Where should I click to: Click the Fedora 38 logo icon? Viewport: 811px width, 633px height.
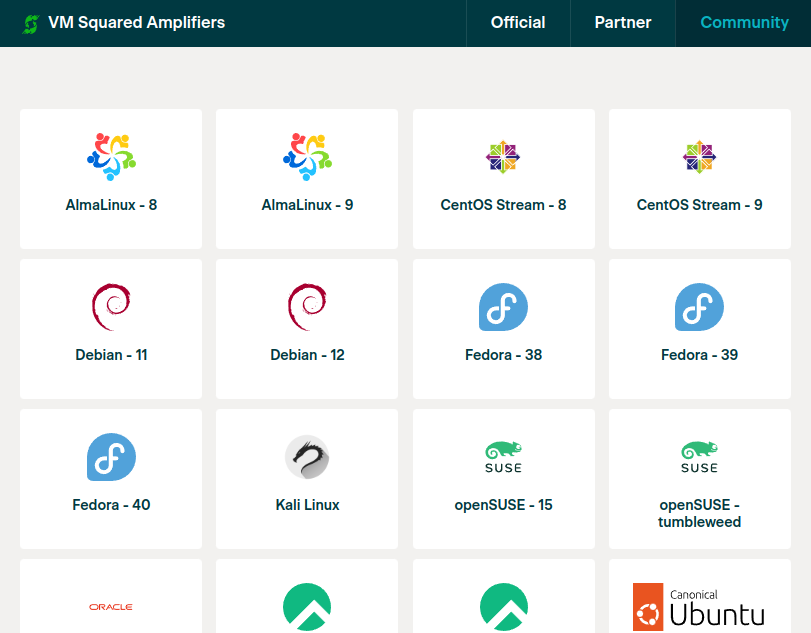[x=504, y=307]
